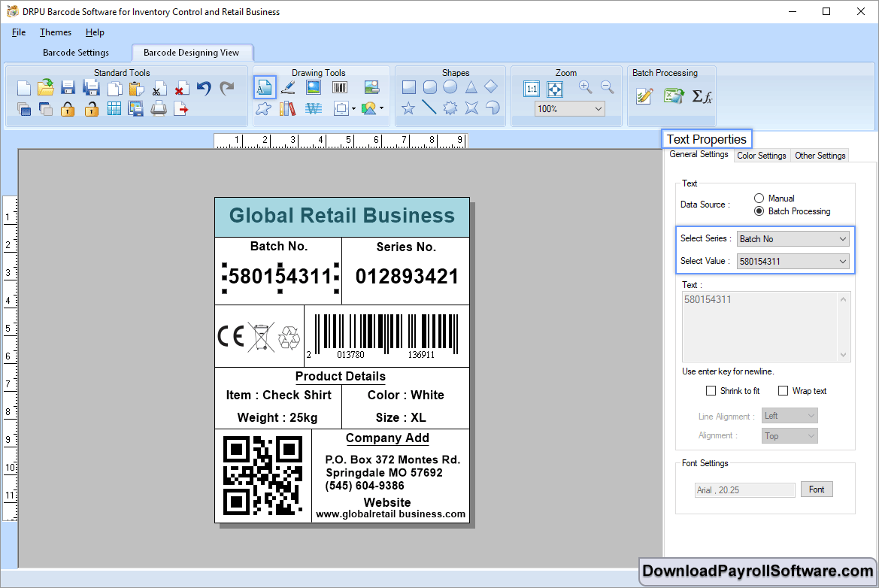The height and width of the screenshot is (588, 879).
Task: Delete the selected object with red X icon
Action: 181,89
